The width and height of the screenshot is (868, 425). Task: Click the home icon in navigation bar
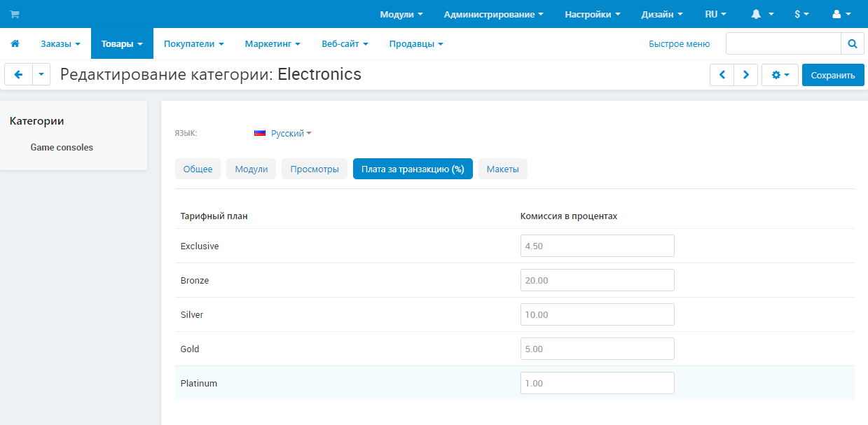(15, 43)
